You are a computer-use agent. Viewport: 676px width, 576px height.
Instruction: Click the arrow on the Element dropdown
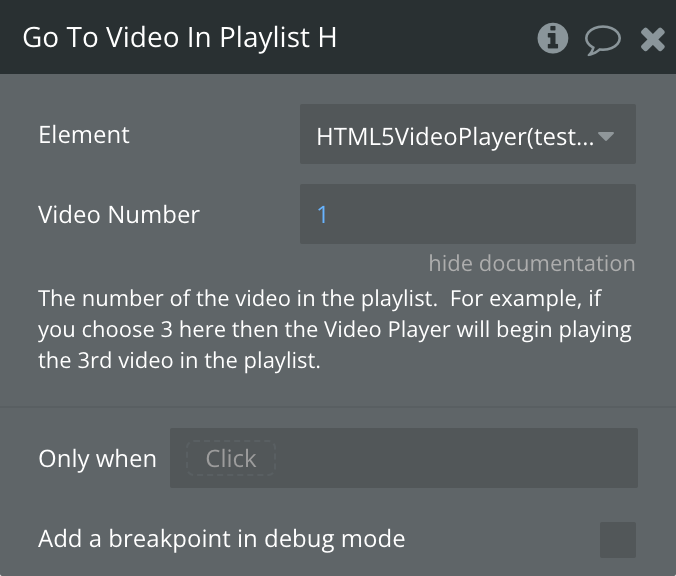click(x=606, y=136)
